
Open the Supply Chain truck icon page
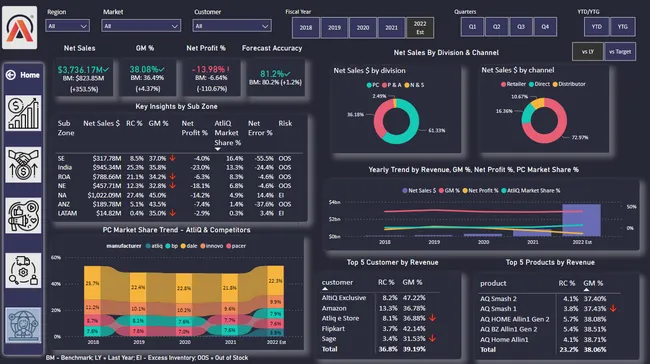23,270
